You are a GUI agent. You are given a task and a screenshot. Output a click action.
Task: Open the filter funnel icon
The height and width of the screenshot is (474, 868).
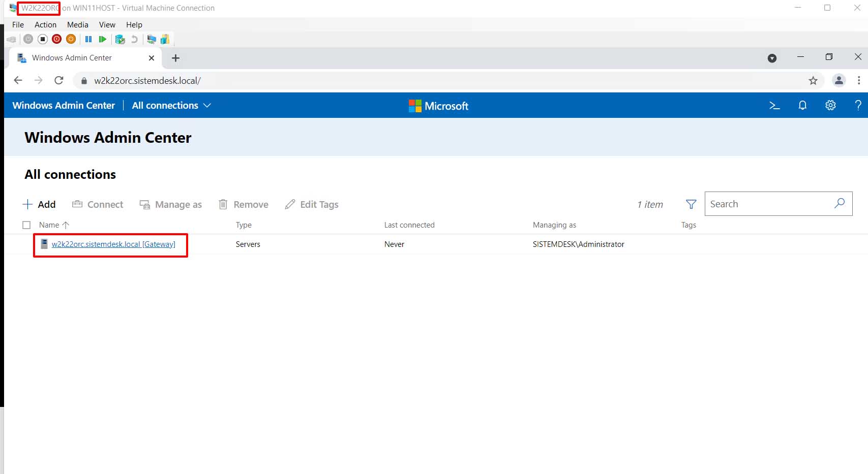(691, 204)
